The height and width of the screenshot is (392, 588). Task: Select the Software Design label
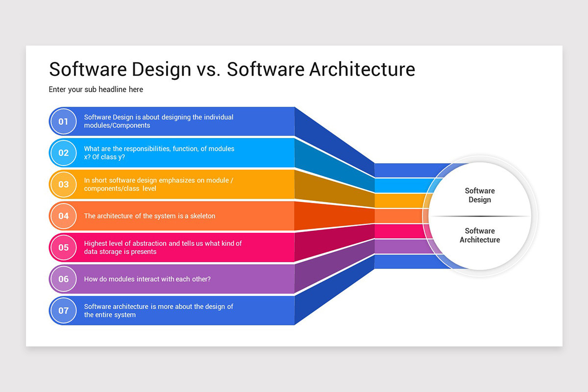pos(479,195)
